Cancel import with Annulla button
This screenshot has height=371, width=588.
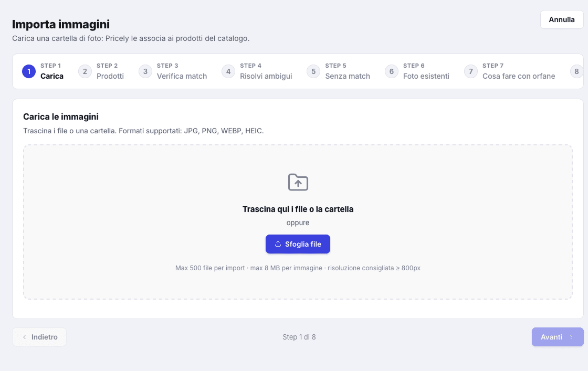[562, 19]
